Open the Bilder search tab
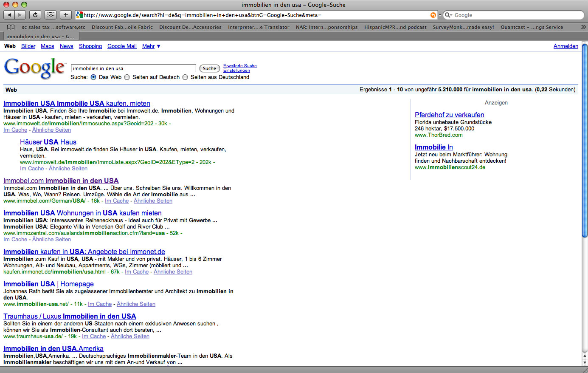Screen dimensions: 588x373 28,46
